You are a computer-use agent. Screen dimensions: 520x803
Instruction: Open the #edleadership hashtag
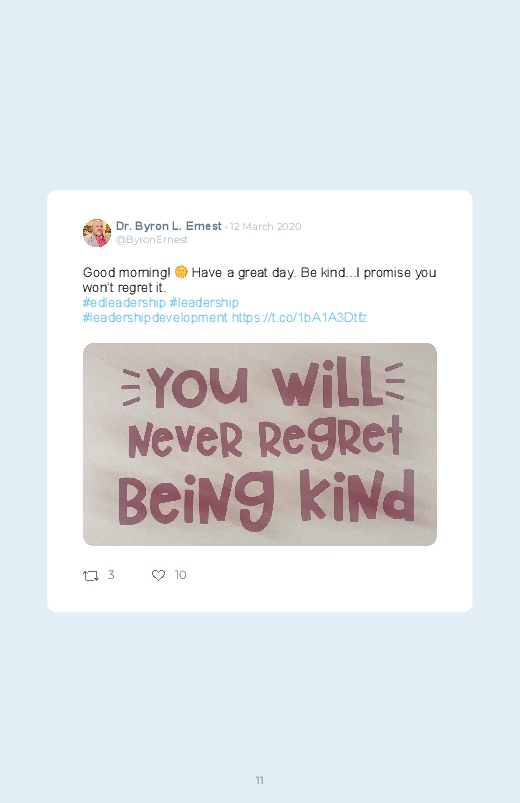pyautogui.click(x=124, y=303)
